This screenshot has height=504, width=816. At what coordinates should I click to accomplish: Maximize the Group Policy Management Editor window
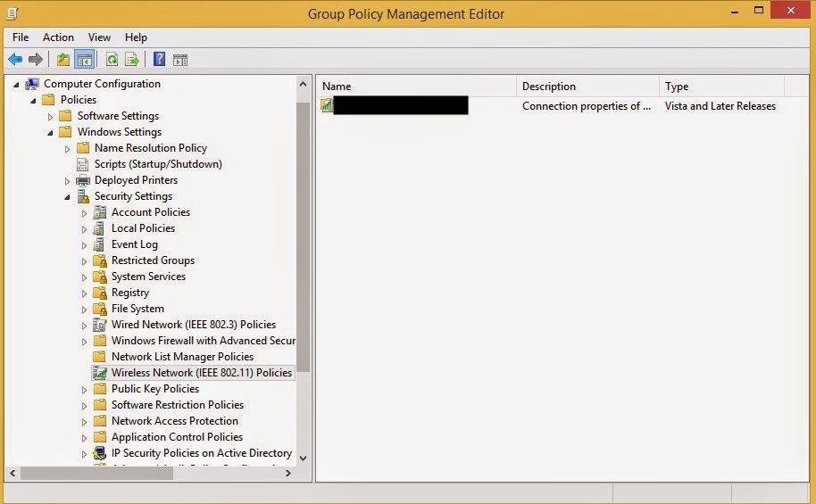[x=759, y=11]
